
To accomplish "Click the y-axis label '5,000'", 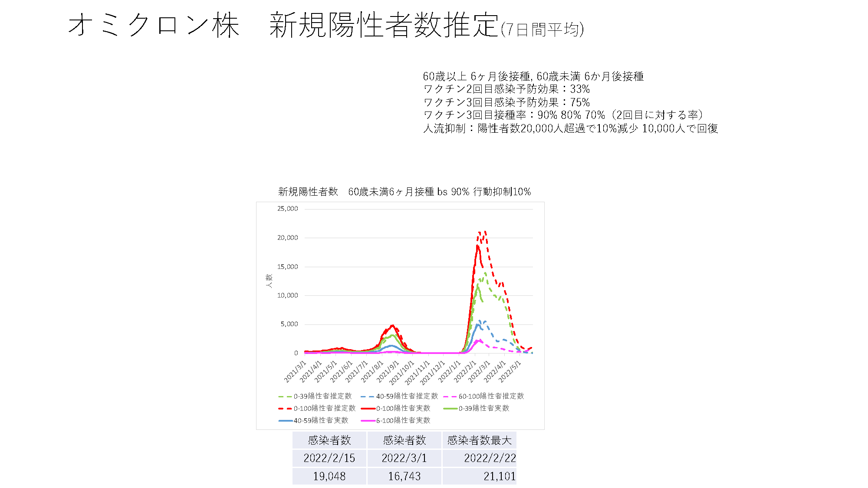I will 289,324.
